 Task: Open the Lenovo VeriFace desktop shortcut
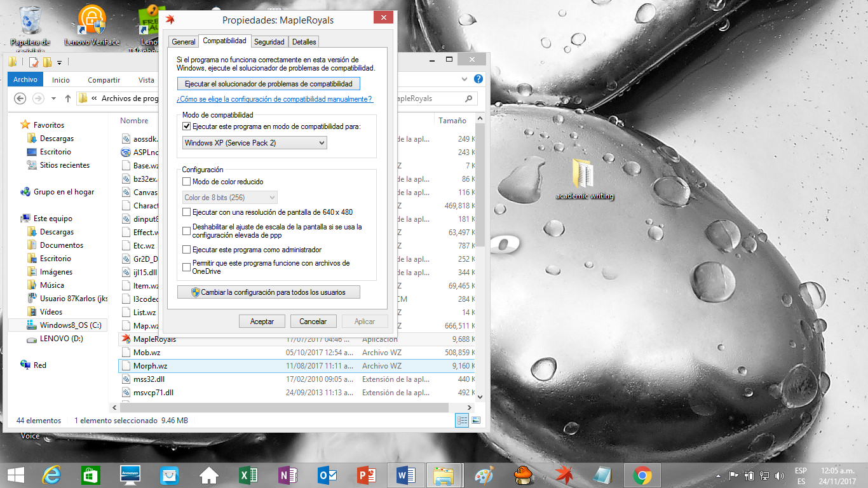pyautogui.click(x=92, y=25)
